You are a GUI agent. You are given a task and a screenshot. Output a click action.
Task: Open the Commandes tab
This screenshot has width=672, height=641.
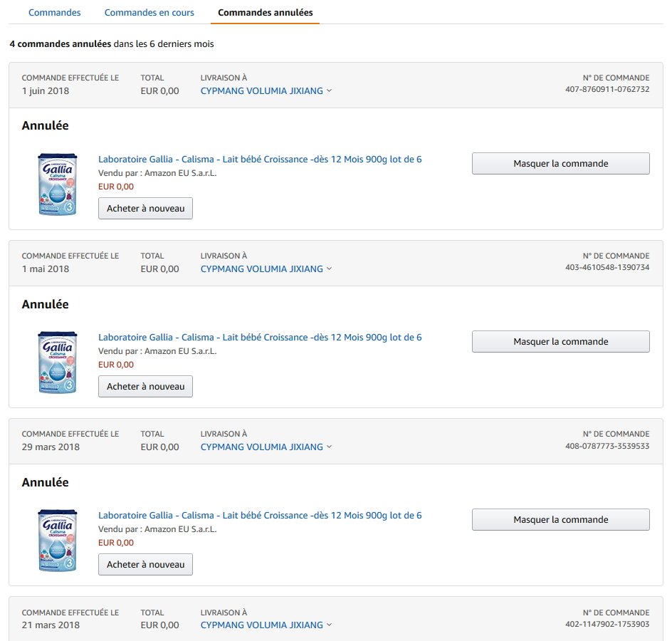click(x=54, y=12)
